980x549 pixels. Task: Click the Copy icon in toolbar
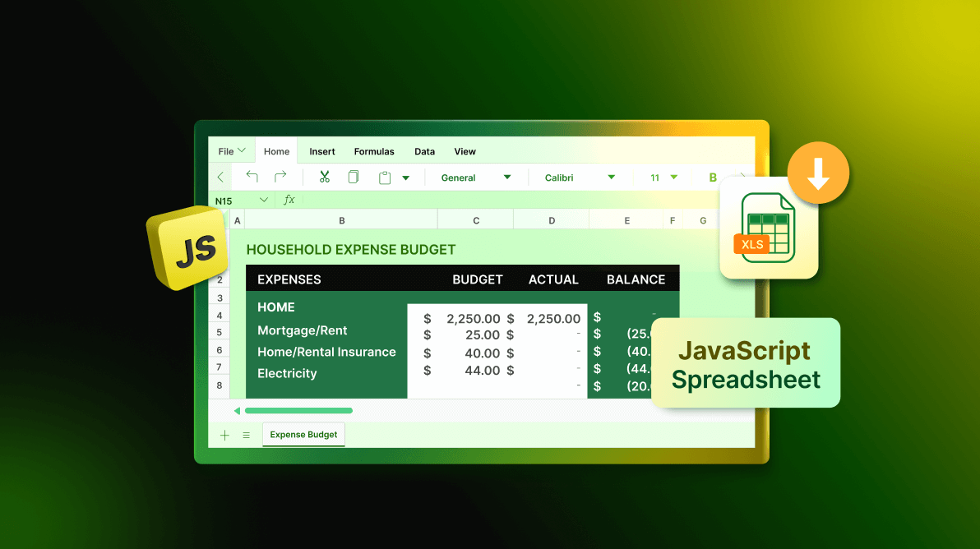(x=354, y=178)
